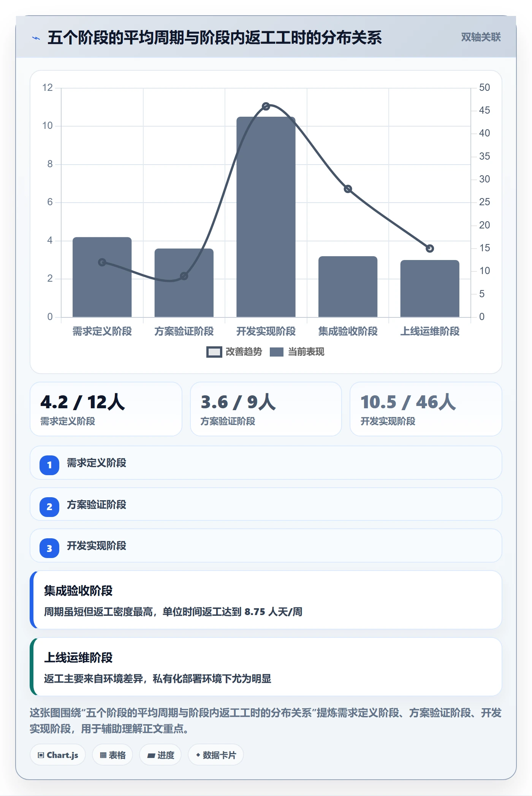Screen dimensions: 532x796
Task: Click the blue number 2 badge
Action: point(49,507)
